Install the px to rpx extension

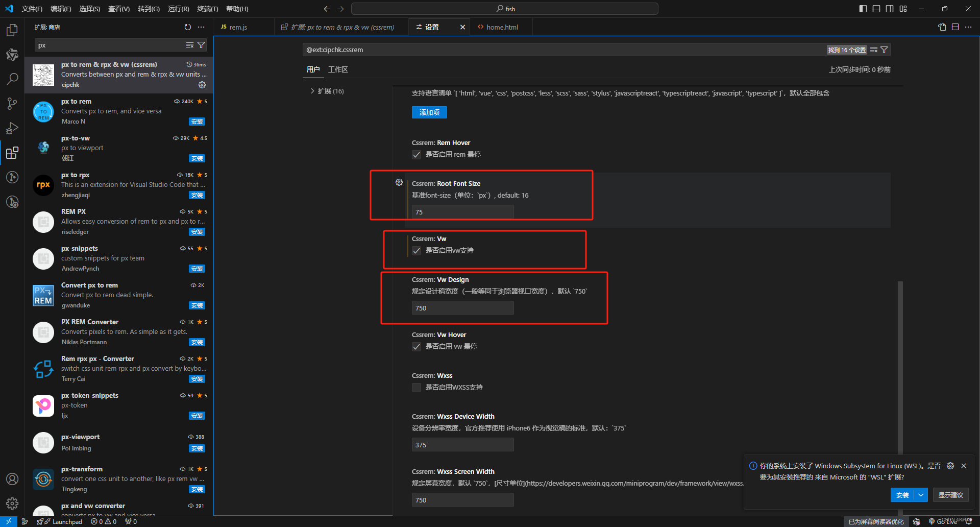(x=197, y=195)
